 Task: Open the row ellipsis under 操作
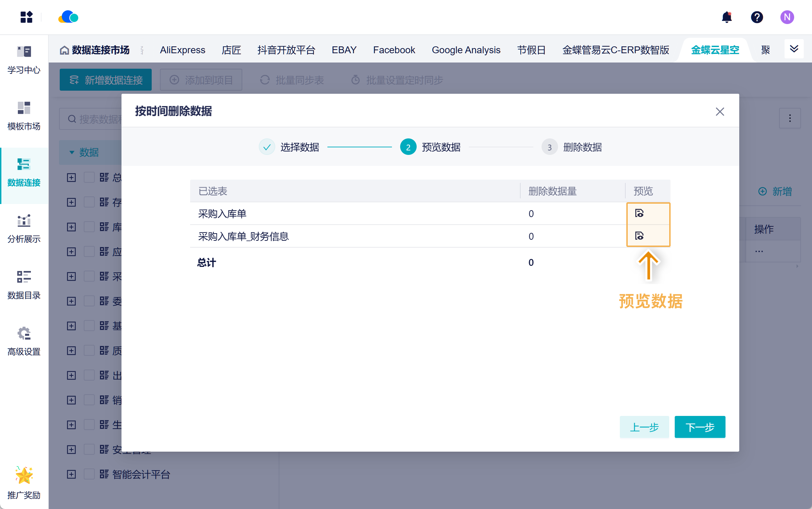point(759,251)
